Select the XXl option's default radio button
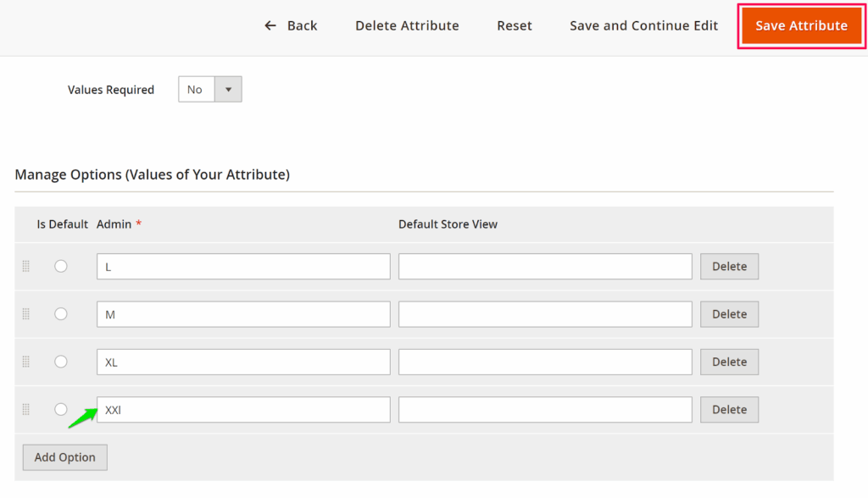The width and height of the screenshot is (868, 498). coord(61,409)
